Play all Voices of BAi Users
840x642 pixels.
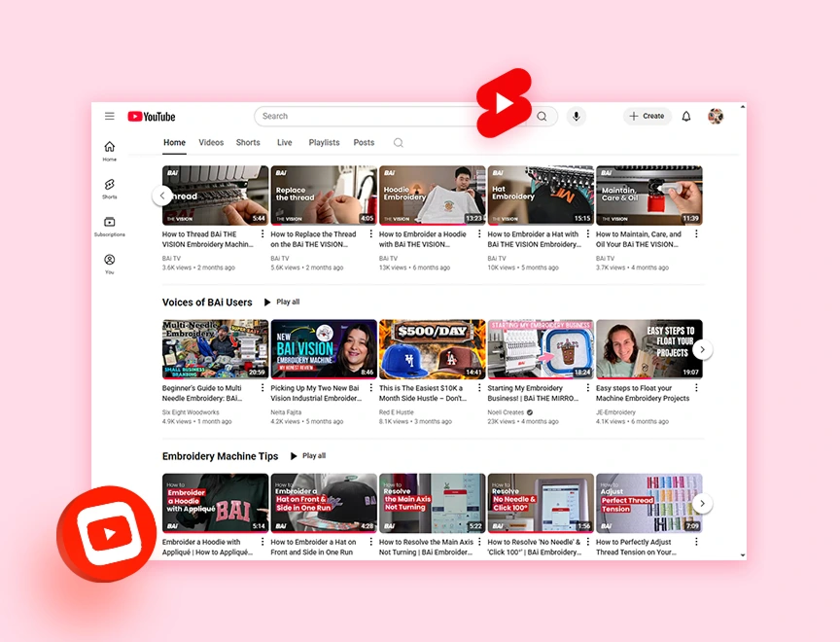tap(282, 303)
